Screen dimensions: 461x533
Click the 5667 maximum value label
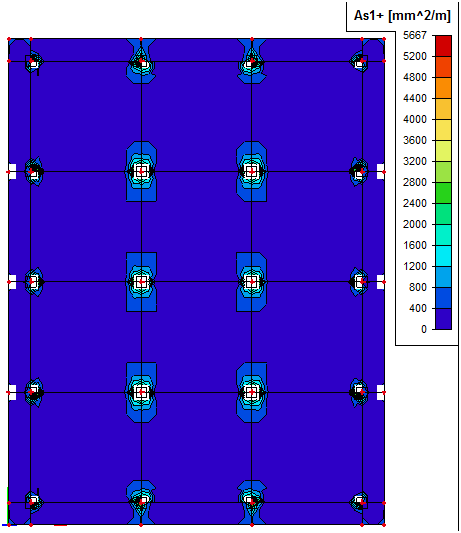tap(414, 35)
